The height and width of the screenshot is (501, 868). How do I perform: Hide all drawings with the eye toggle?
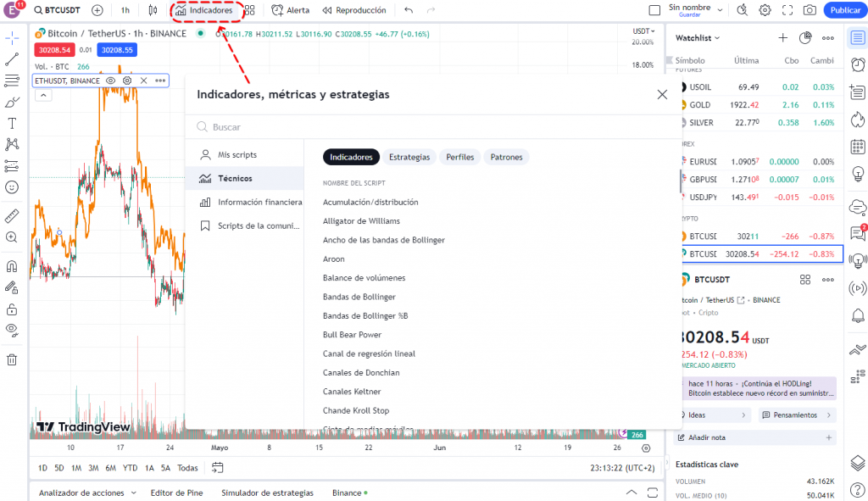(11, 331)
